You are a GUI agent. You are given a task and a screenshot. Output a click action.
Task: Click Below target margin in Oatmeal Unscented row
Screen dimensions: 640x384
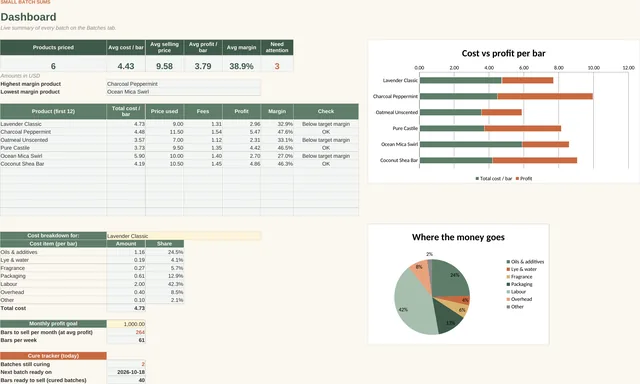point(326,140)
